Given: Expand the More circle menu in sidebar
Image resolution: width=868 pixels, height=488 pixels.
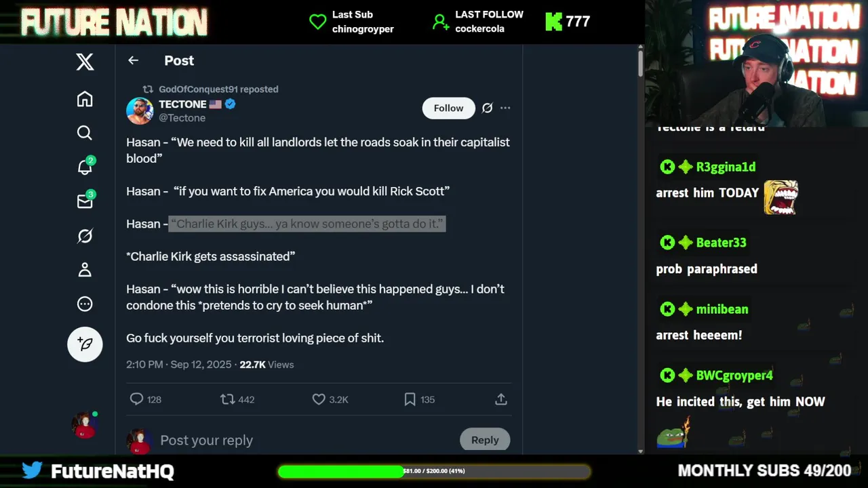Looking at the screenshot, I should coord(85,304).
